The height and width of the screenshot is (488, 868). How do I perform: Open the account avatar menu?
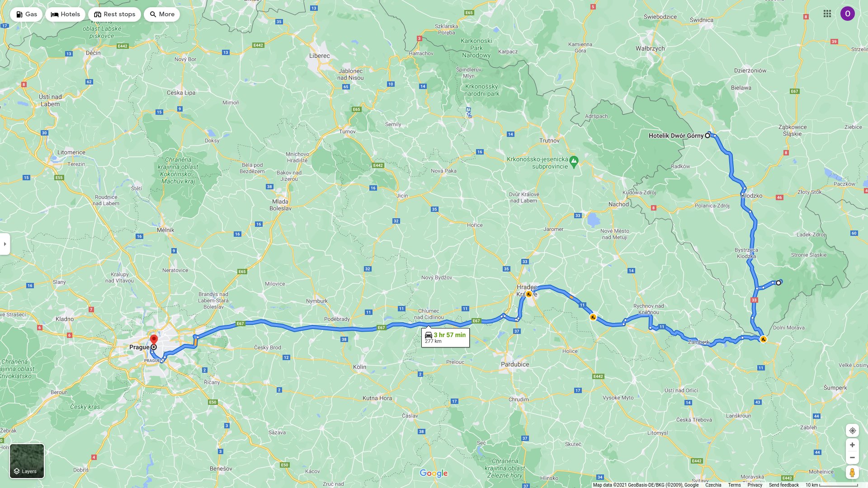(x=848, y=14)
